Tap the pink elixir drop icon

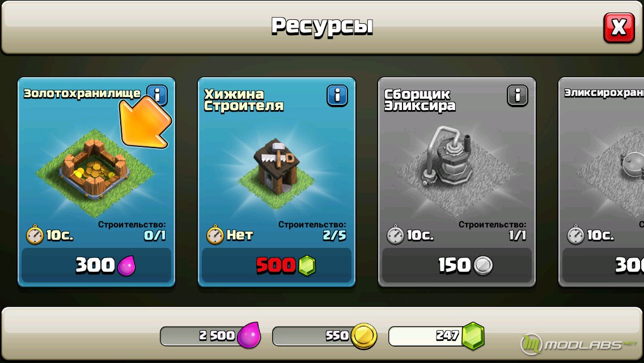coord(249,335)
